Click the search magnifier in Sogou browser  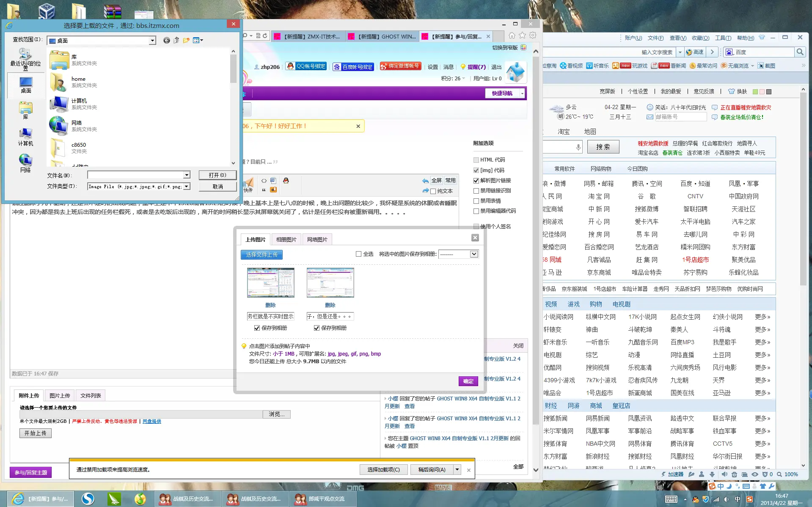pos(799,52)
